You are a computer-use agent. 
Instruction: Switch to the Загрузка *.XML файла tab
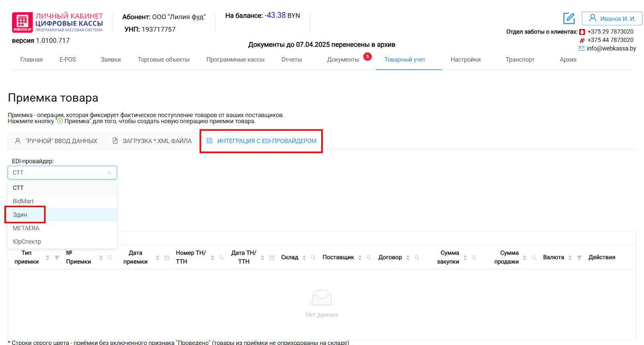coord(152,141)
